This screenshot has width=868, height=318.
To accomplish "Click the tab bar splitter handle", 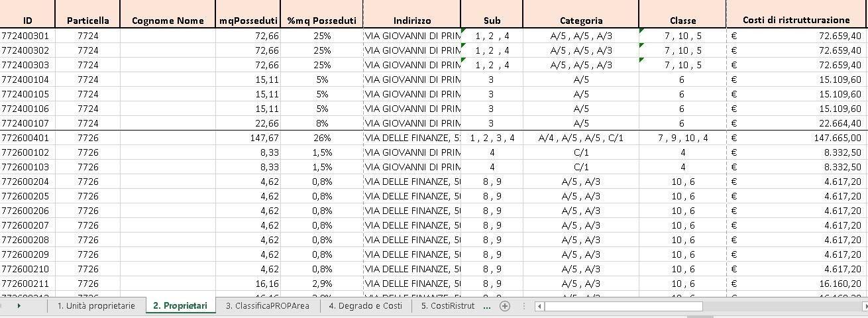I will [524, 306].
